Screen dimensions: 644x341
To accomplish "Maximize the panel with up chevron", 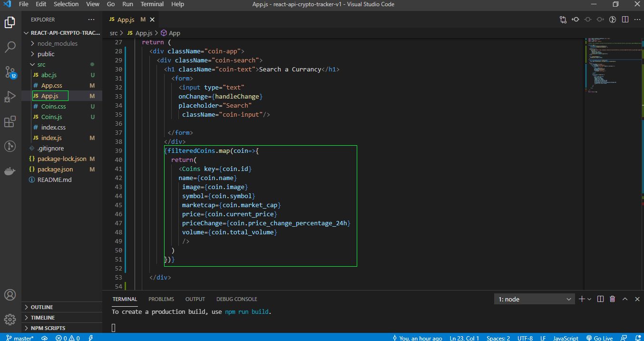I will [625, 299].
